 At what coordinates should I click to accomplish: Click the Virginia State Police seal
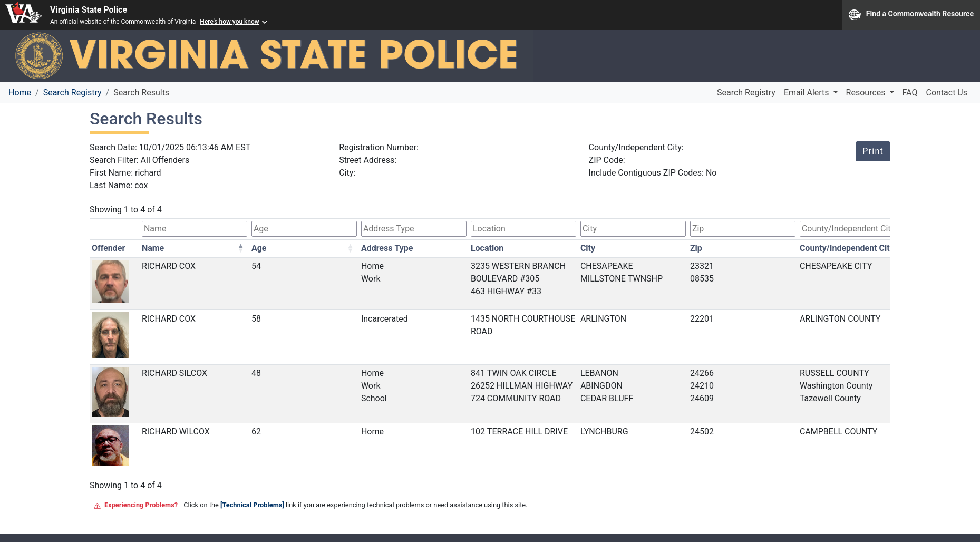[39, 55]
